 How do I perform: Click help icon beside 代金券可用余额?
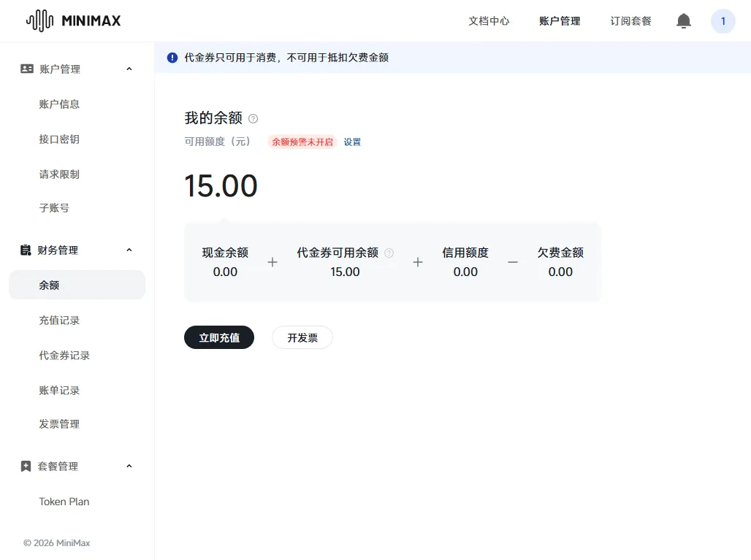tap(389, 253)
